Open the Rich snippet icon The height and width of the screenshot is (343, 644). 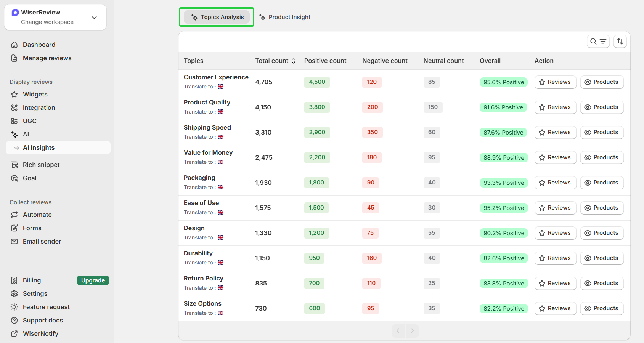[x=14, y=165]
